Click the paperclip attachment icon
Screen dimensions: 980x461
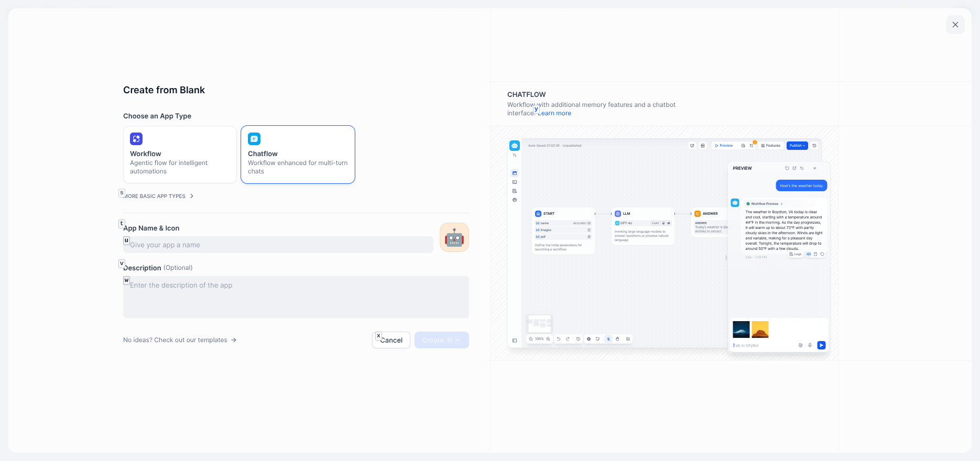point(800,345)
